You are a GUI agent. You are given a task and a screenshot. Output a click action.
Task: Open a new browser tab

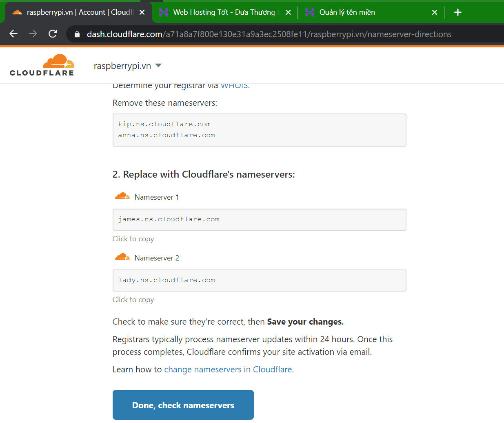[x=458, y=12]
